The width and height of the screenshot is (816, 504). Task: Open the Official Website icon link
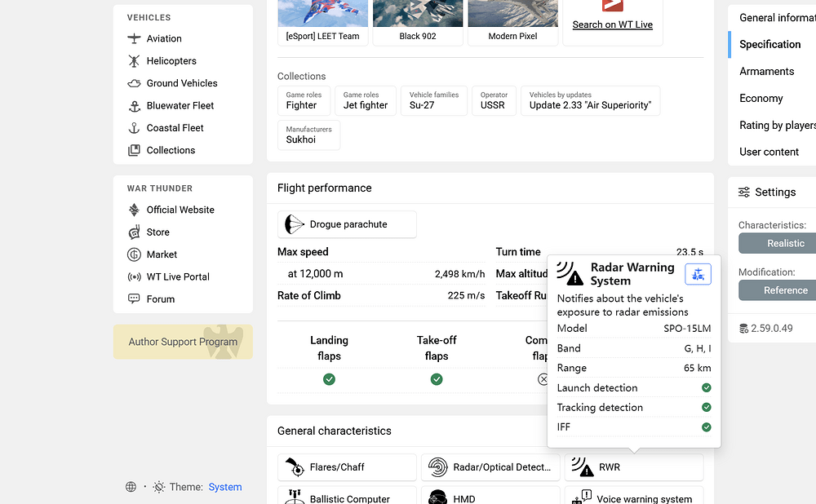point(134,210)
